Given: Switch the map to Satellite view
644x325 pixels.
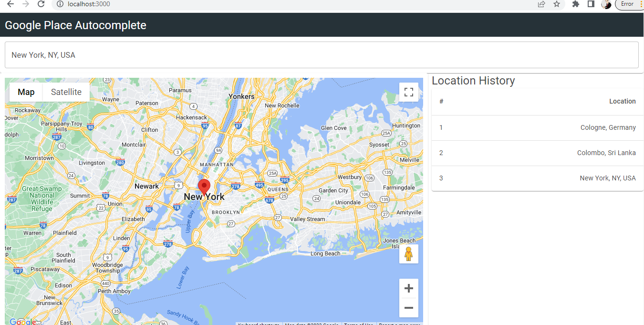Looking at the screenshot, I should click(x=66, y=92).
